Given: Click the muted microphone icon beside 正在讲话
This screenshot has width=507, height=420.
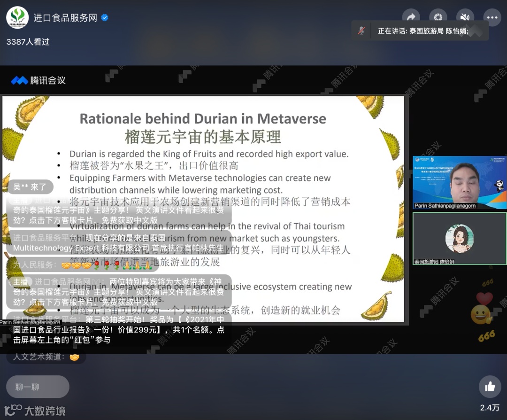Looking at the screenshot, I should click(361, 31).
